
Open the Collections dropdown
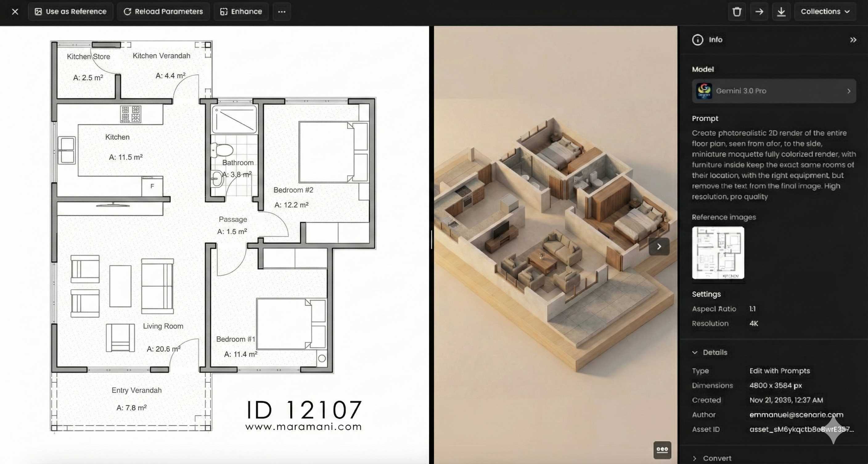click(825, 12)
